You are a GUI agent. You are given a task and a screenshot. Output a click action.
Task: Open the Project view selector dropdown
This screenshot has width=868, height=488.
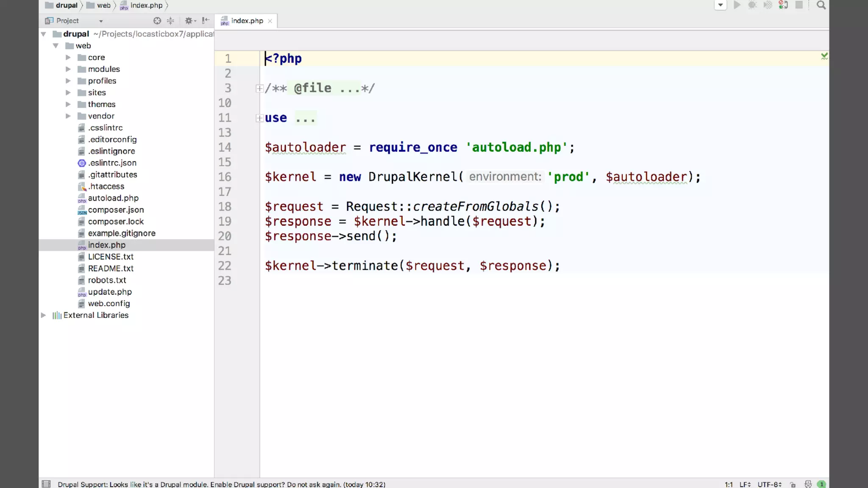point(101,21)
